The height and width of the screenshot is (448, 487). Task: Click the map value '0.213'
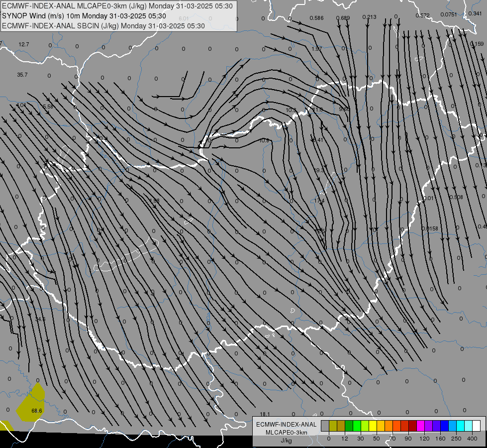click(369, 17)
